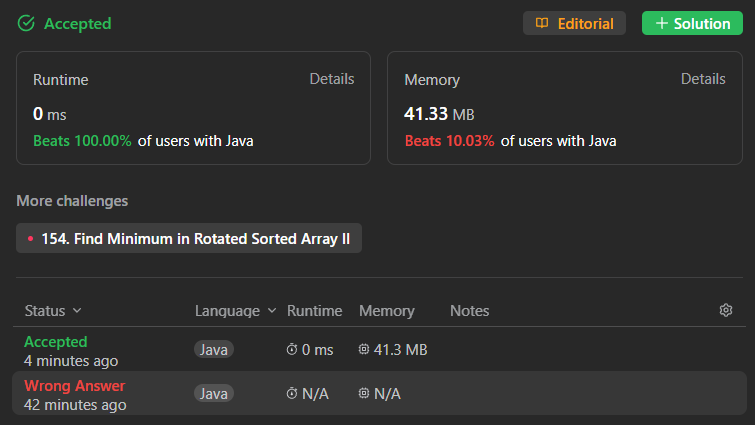View Runtime card Details

(332, 79)
